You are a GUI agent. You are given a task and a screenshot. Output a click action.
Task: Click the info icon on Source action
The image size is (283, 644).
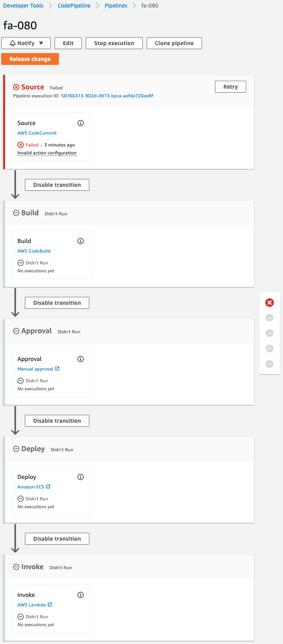(81, 123)
